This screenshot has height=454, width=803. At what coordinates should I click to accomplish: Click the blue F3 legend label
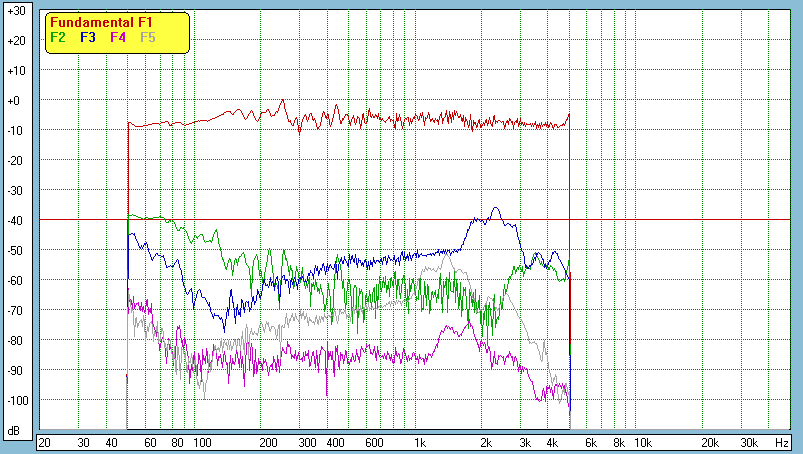click(x=88, y=37)
